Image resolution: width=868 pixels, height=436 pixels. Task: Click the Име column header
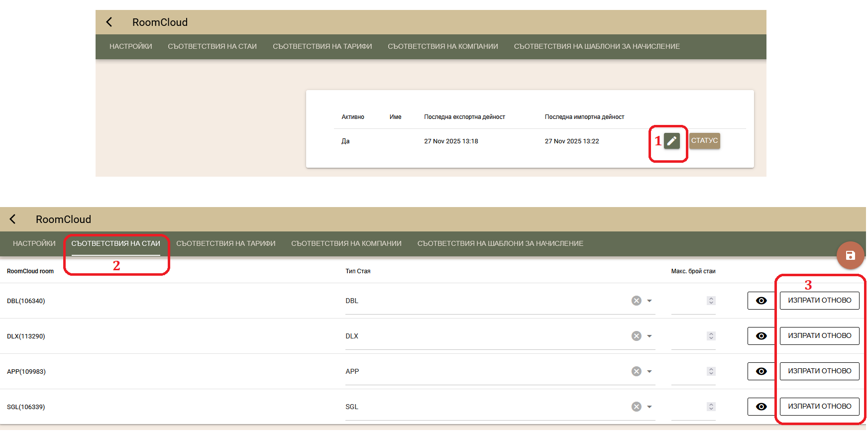coord(395,117)
